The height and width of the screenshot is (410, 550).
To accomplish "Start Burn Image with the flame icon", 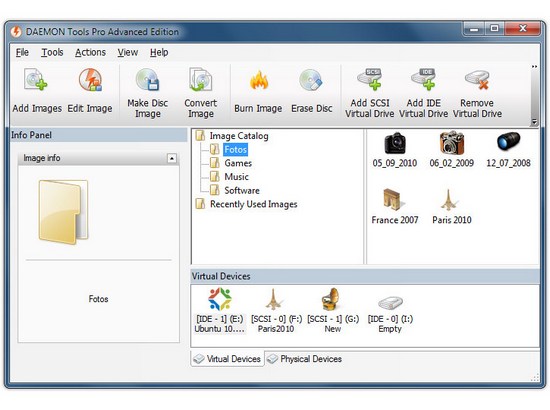I will (258, 90).
